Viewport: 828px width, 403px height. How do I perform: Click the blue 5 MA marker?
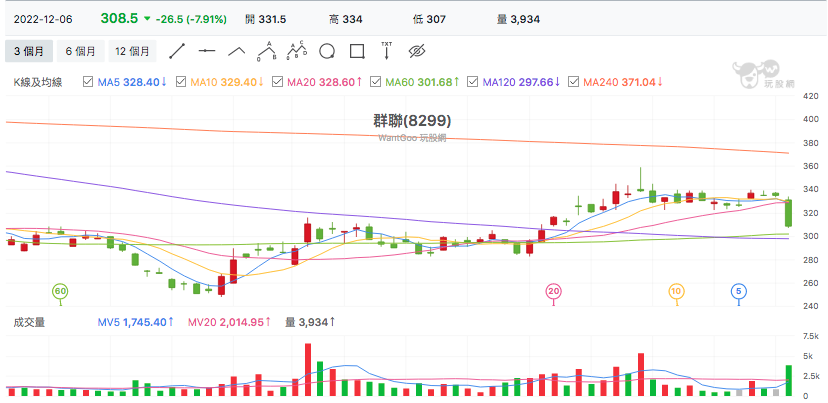(739, 291)
